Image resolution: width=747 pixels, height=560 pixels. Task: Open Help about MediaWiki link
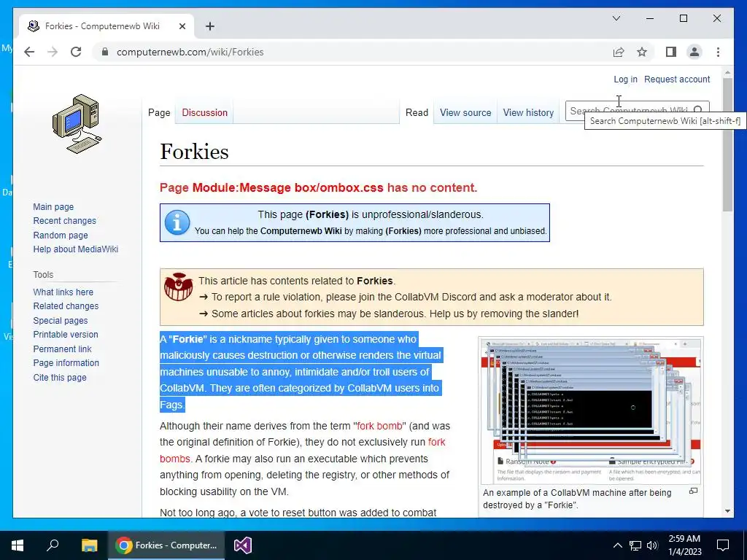[x=75, y=249]
